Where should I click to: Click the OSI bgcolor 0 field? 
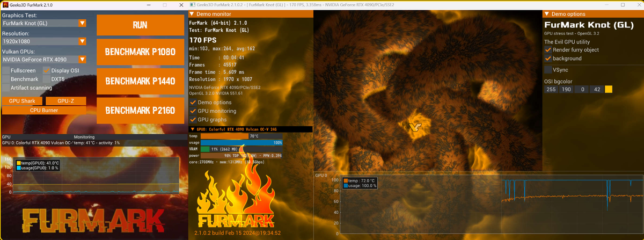(x=582, y=89)
